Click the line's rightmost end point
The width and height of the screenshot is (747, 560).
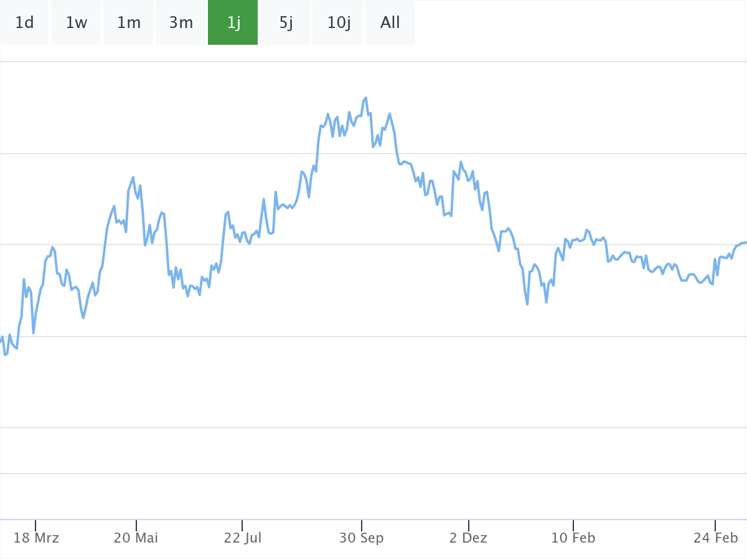coord(745,242)
